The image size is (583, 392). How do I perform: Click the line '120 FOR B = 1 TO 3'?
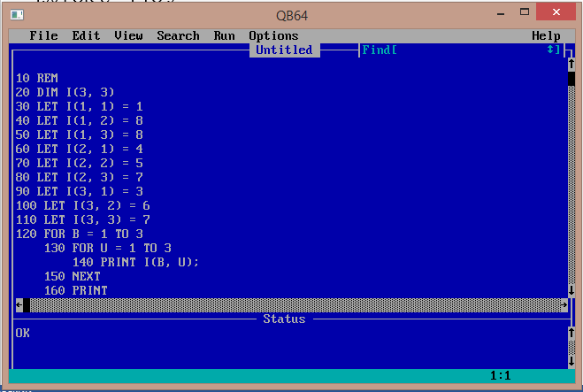coord(80,234)
